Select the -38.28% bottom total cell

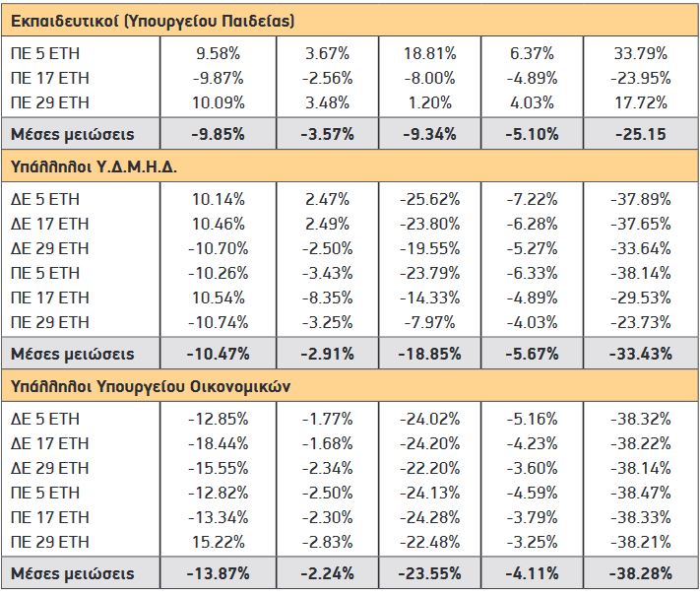[x=641, y=573]
